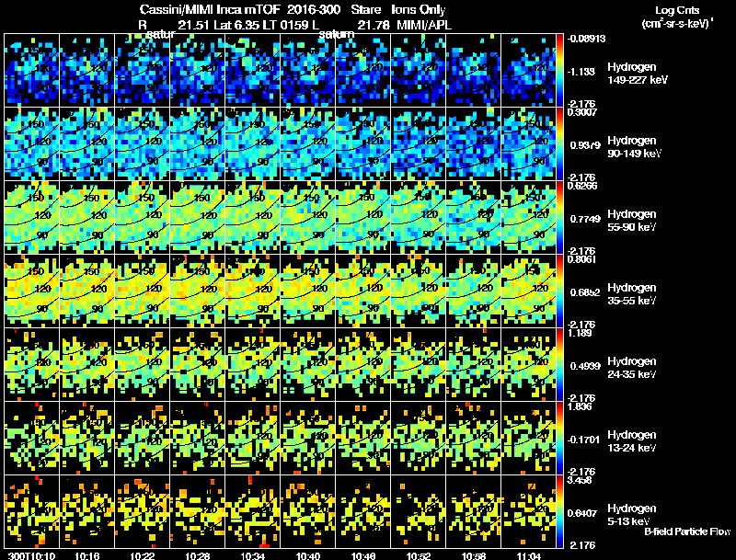Click the '10:58' time axis label
The height and width of the screenshot is (560, 736).
(474, 555)
